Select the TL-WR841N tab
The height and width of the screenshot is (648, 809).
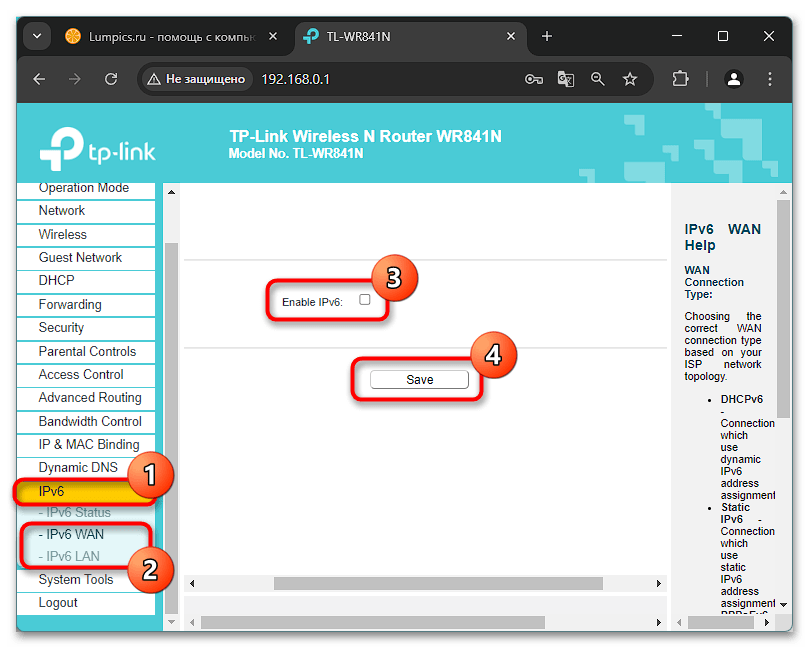[411, 37]
